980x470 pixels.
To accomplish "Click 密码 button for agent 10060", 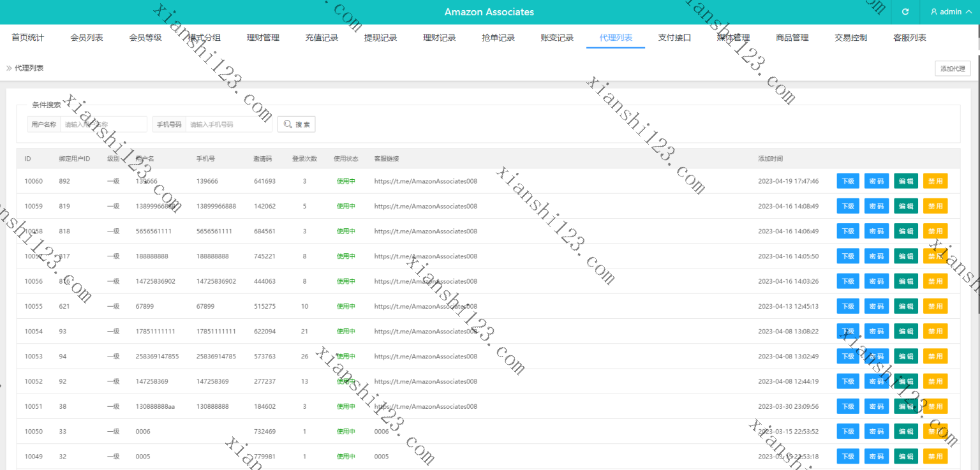I will tap(877, 181).
